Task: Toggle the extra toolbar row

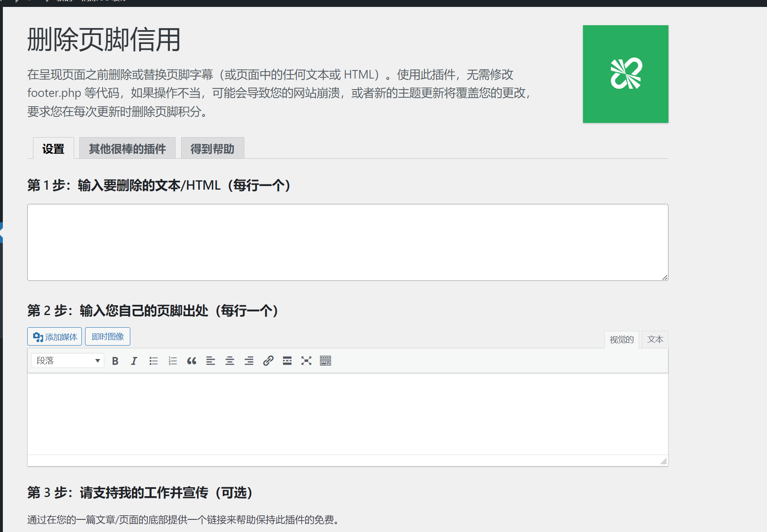Action: (x=325, y=361)
